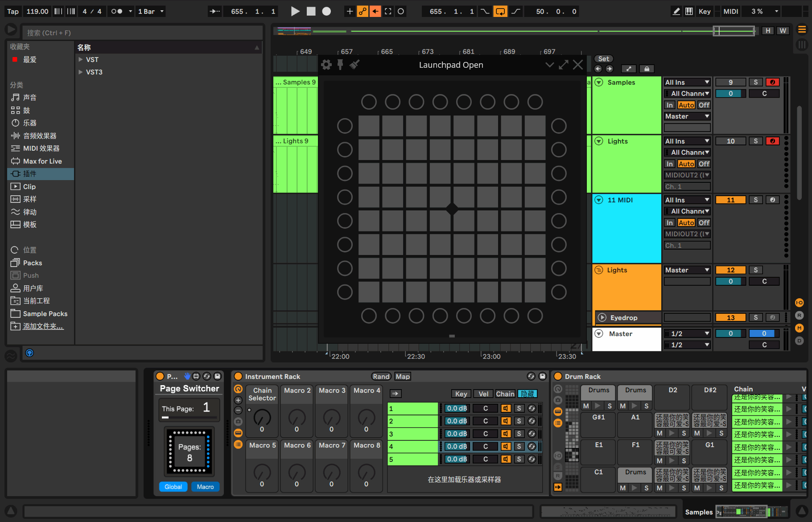Image resolution: width=812 pixels, height=522 pixels.
Task: Open Launchpad Open settings gear
Action: [326, 65]
